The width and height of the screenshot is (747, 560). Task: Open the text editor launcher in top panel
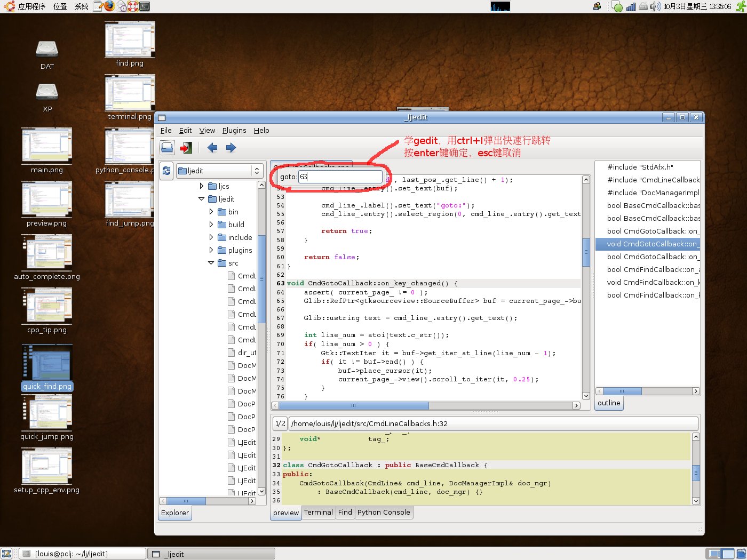[x=98, y=6]
